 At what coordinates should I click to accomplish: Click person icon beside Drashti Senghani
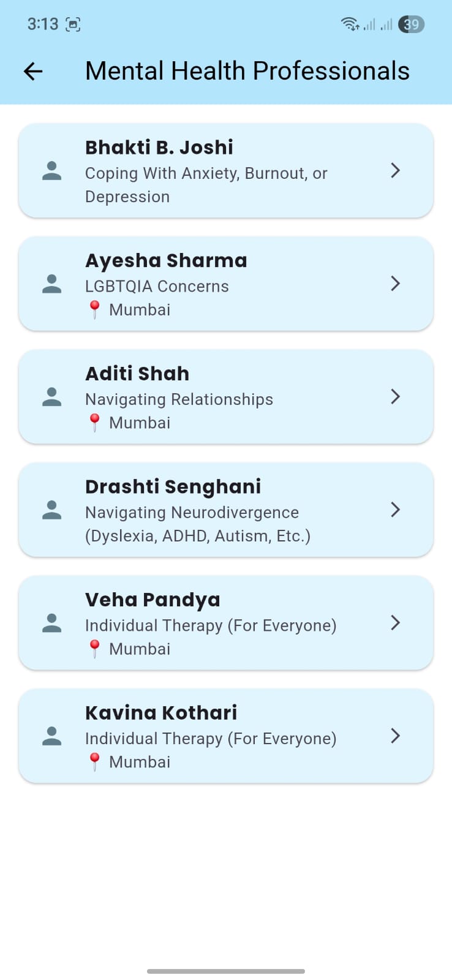coord(52,510)
